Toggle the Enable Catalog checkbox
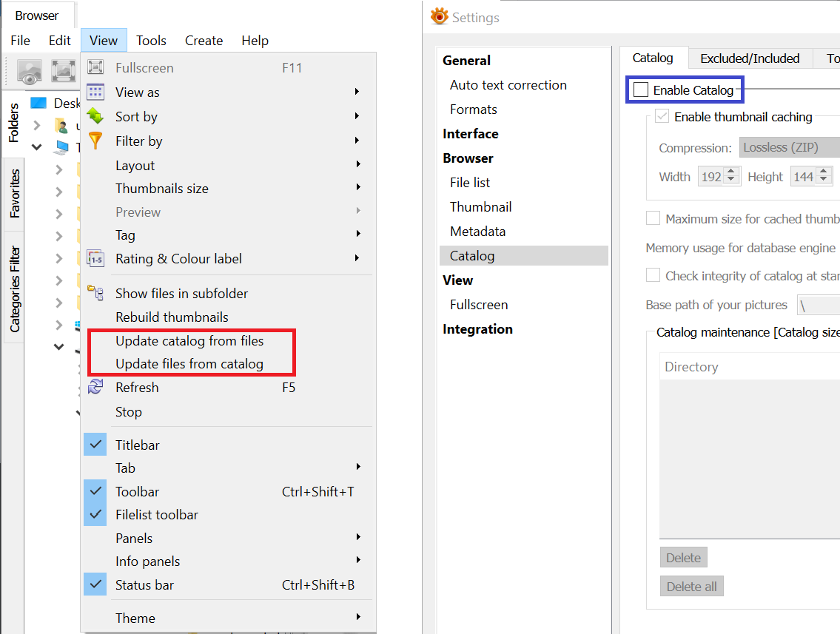The image size is (840, 634). pyautogui.click(x=641, y=90)
